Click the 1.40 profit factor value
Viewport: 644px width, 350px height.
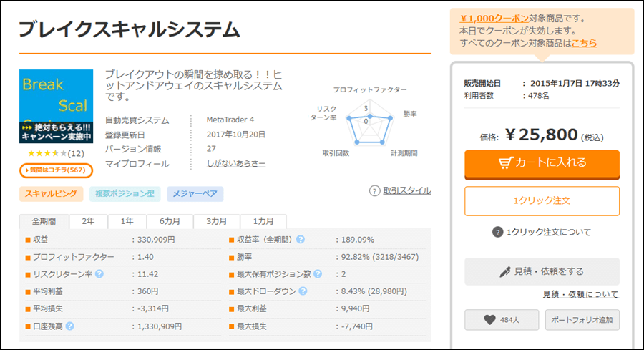coord(145,257)
